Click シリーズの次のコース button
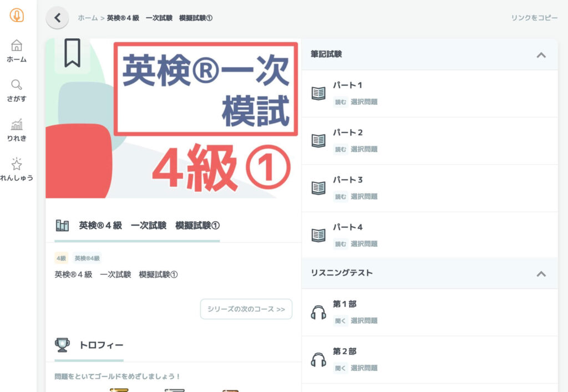Viewport: 568px width, 392px height. 246,309
